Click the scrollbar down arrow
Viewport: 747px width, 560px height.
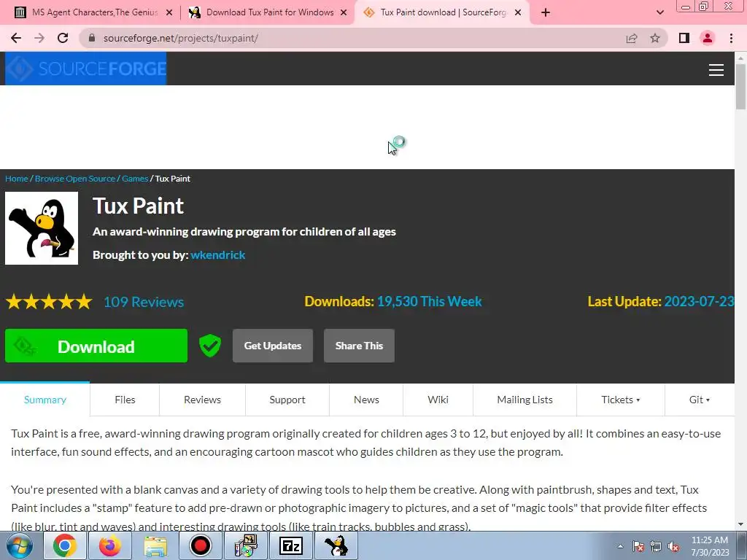click(740, 525)
